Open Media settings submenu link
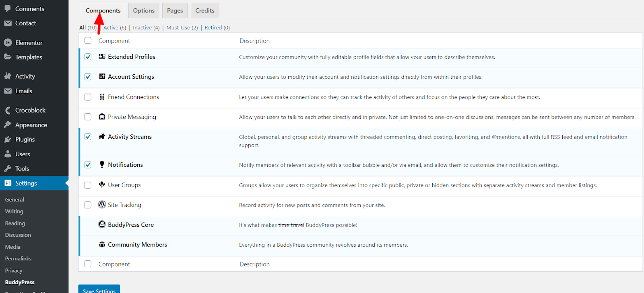This screenshot has width=644, height=293. point(13,247)
